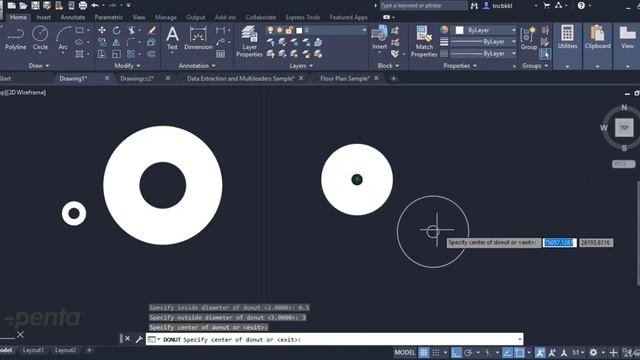Screen dimensions: 640x360
Task: Switch to Layout1 tab
Action: (x=33, y=350)
